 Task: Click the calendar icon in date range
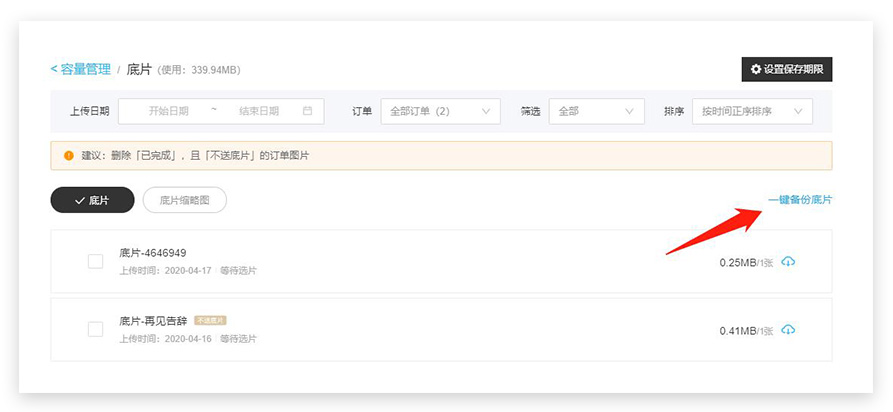click(307, 111)
